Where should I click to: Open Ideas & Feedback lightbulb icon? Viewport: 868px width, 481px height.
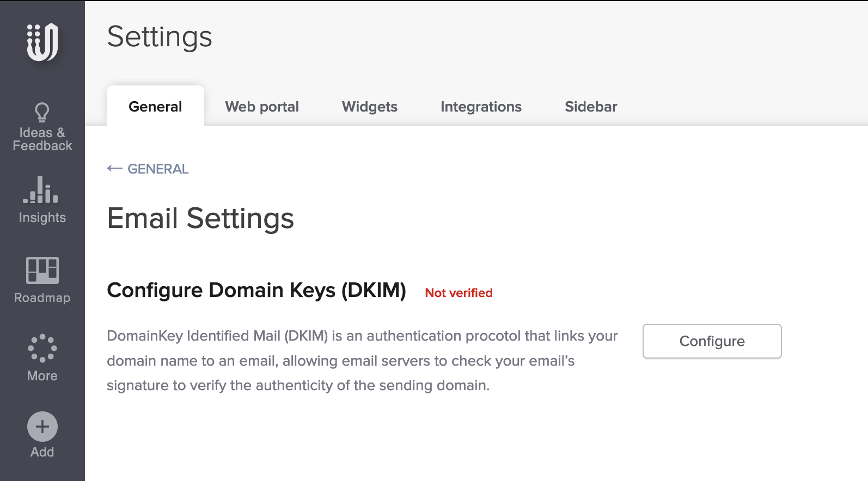click(x=42, y=113)
